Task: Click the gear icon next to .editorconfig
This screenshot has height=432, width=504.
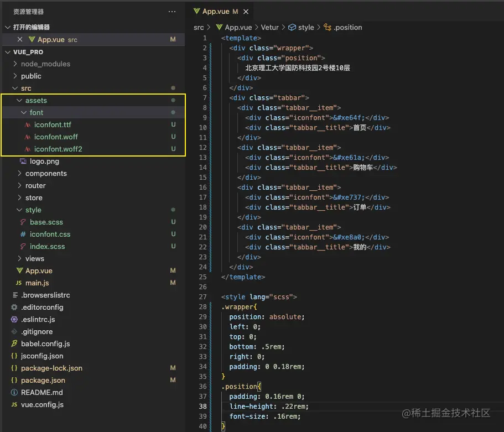Action: click(14, 308)
